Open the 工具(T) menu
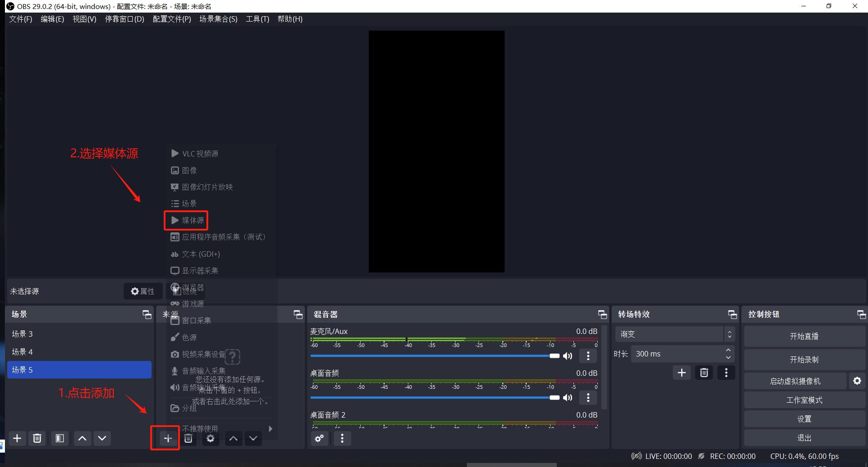This screenshot has height=467, width=868. tap(257, 19)
